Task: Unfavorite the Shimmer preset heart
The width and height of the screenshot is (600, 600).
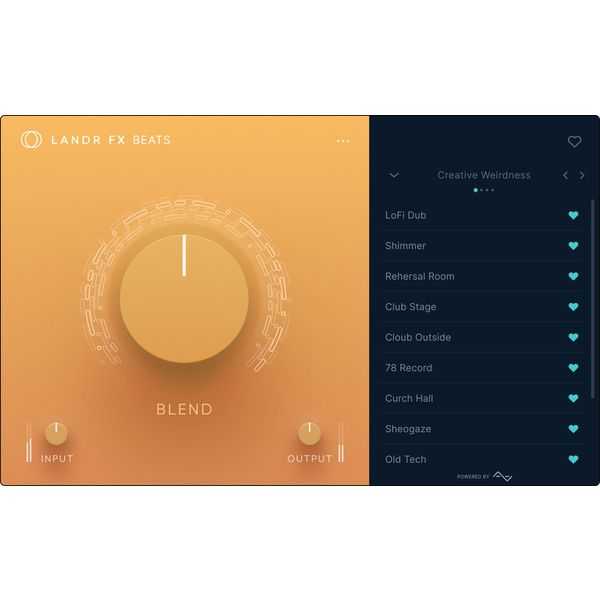Action: [x=573, y=246]
